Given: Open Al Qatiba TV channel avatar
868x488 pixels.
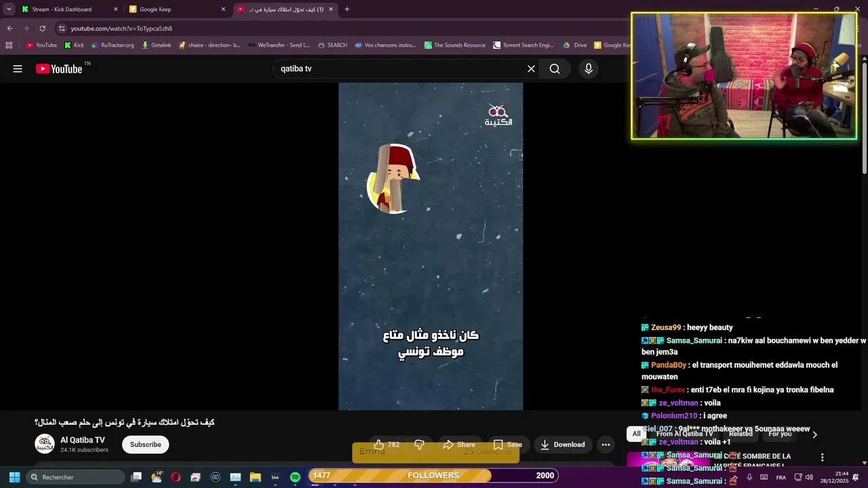Looking at the screenshot, I should 45,444.
